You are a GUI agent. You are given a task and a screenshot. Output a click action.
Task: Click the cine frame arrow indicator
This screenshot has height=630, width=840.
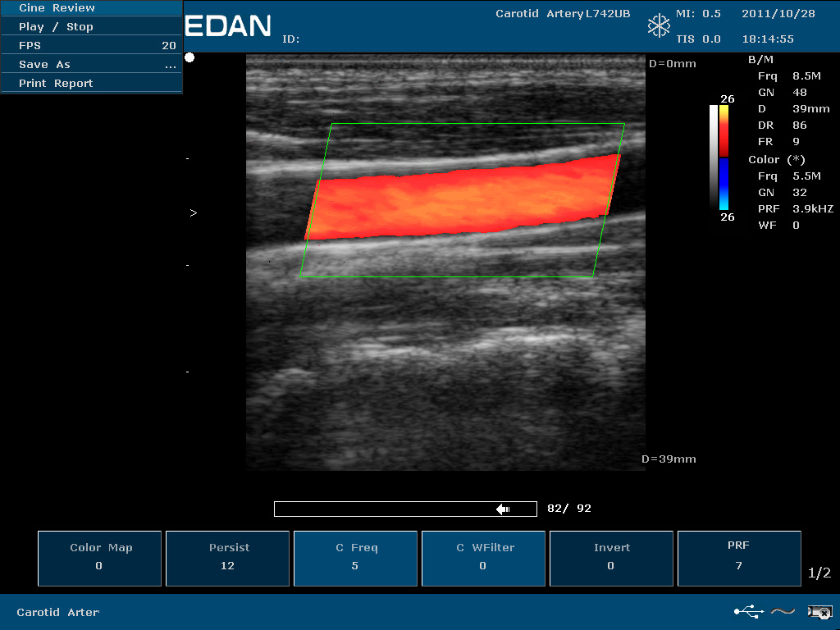coord(503,509)
